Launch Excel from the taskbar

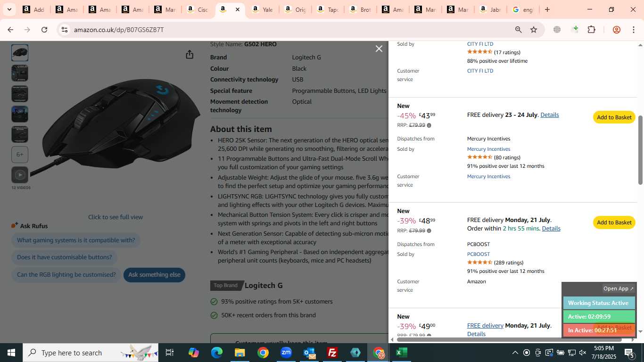coord(402,353)
